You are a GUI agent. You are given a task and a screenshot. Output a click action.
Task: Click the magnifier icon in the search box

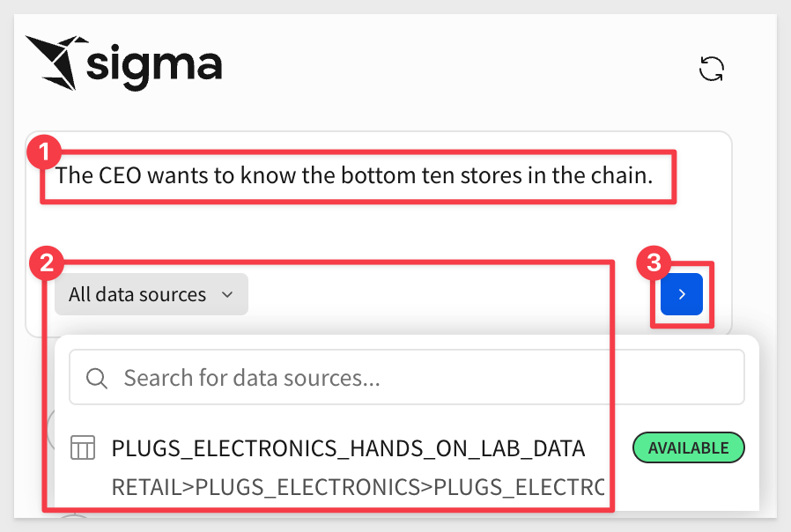[97, 379]
